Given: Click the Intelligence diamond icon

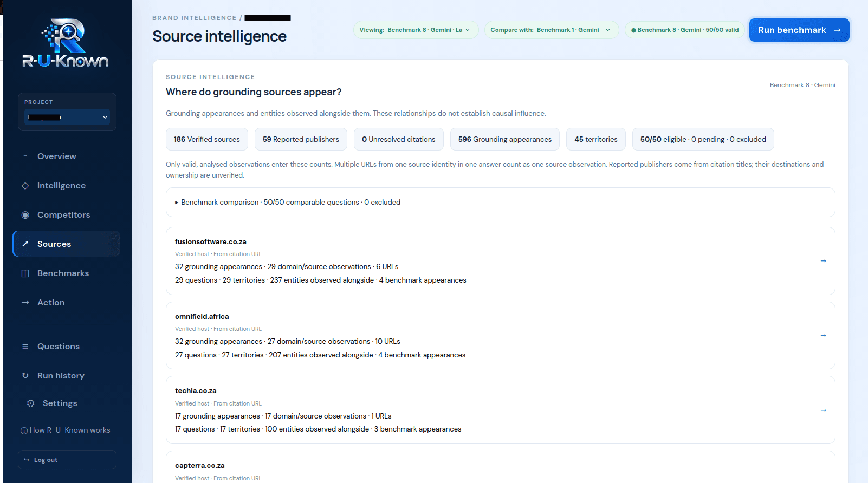Looking at the screenshot, I should coord(25,186).
